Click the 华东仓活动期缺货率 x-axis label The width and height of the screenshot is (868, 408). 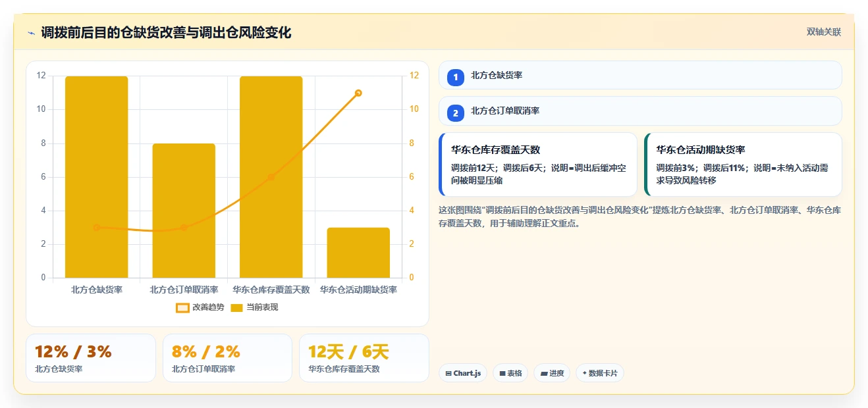358,290
